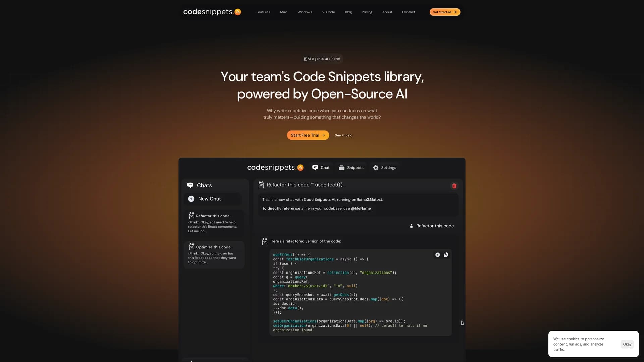Screen dimensions: 644x362
Task: Click the chat bubble icon beside Chats
Action: 190,185
